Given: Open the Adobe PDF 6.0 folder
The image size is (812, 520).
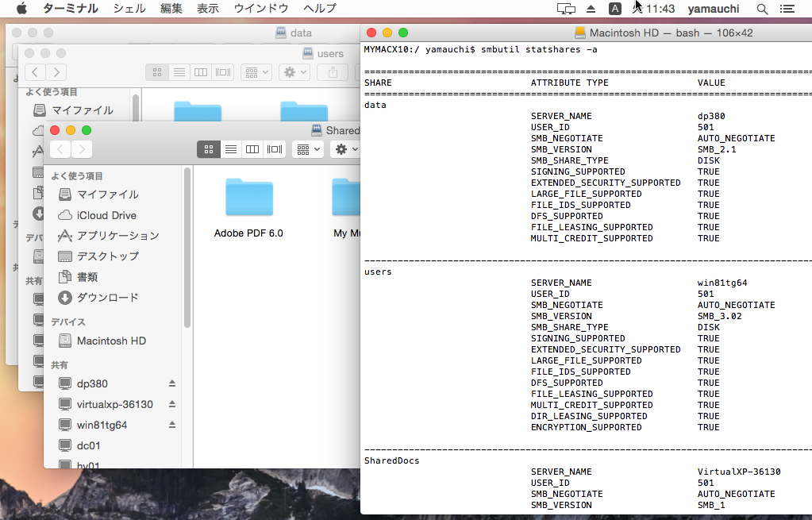Looking at the screenshot, I should [249, 197].
